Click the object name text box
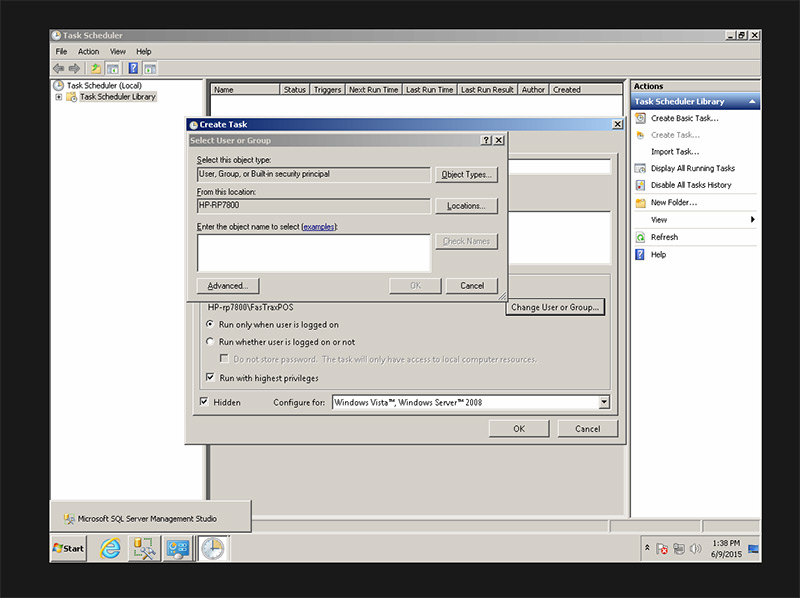This screenshot has height=598, width=800. [314, 253]
